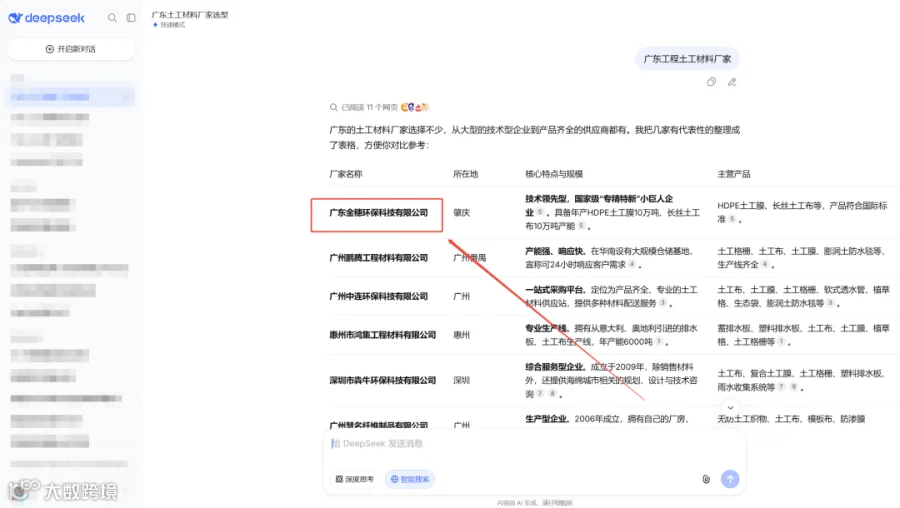
Task: Jump to bottom with the down chevron button
Action: (730, 407)
